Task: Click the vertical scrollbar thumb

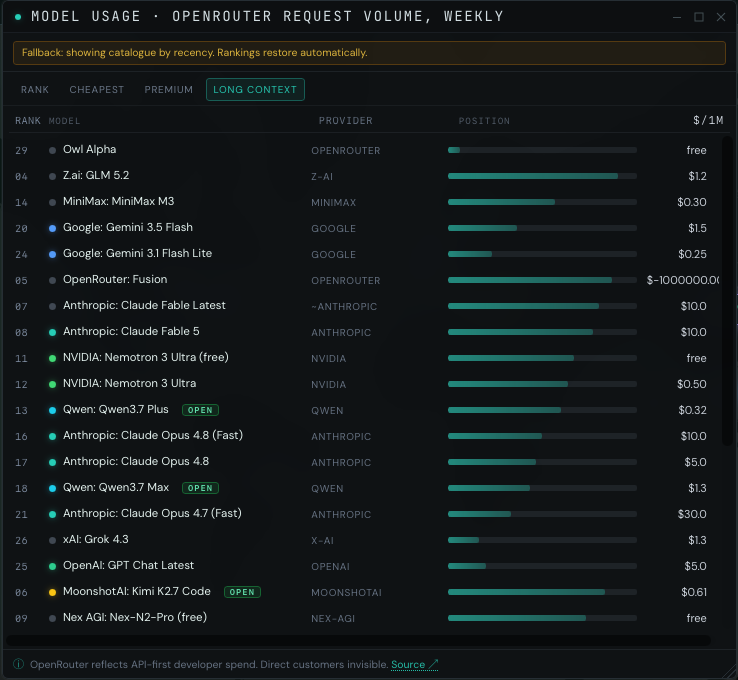Action: pos(727,291)
